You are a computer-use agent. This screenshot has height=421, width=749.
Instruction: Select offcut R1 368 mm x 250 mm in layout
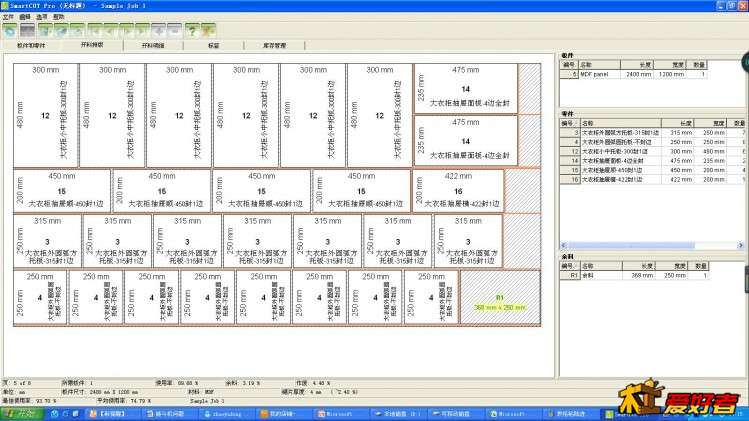coord(500,298)
